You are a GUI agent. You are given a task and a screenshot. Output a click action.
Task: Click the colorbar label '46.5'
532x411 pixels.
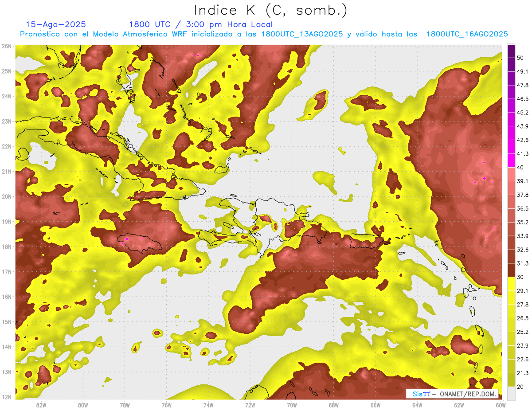(x=523, y=99)
